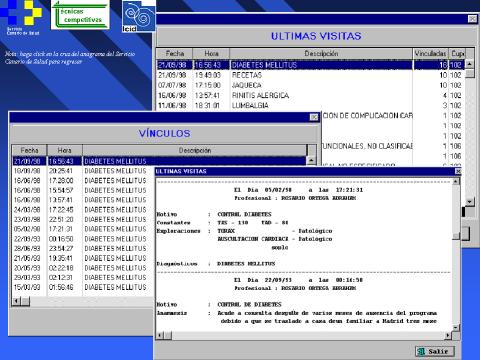480x360 pixels.
Task: Select the LUMBALGIA visit row
Action: tap(311, 105)
